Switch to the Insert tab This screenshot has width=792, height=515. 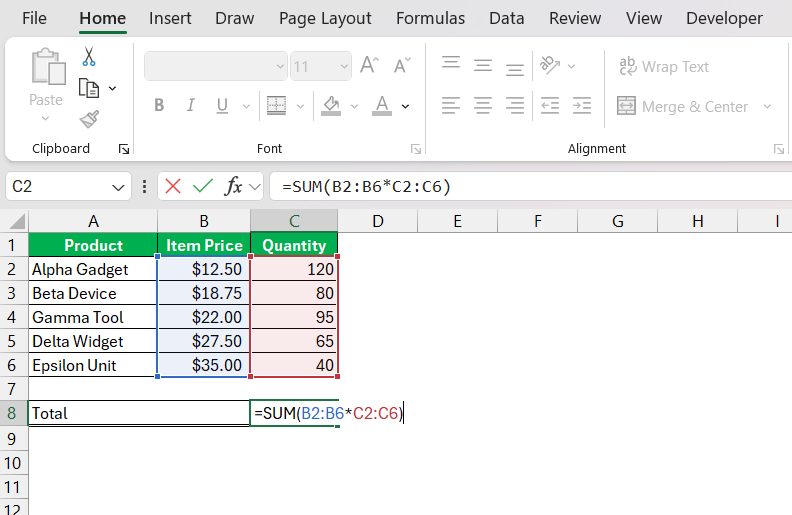coord(170,19)
